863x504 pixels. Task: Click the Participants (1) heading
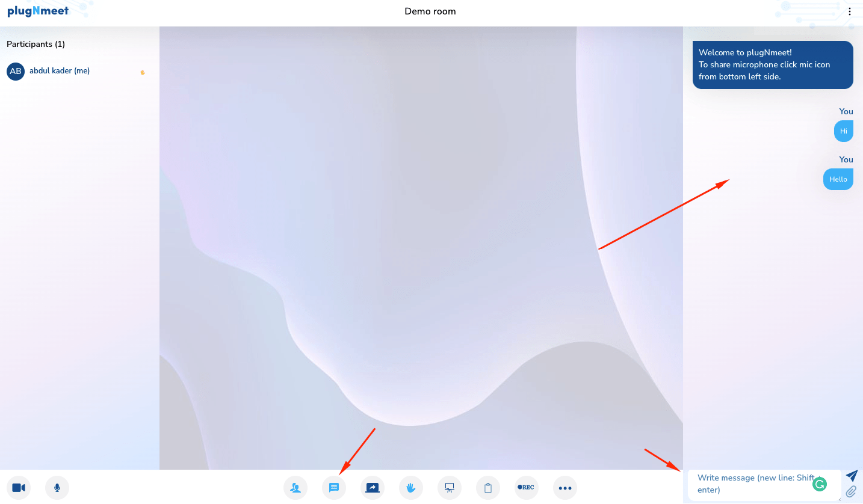point(36,44)
